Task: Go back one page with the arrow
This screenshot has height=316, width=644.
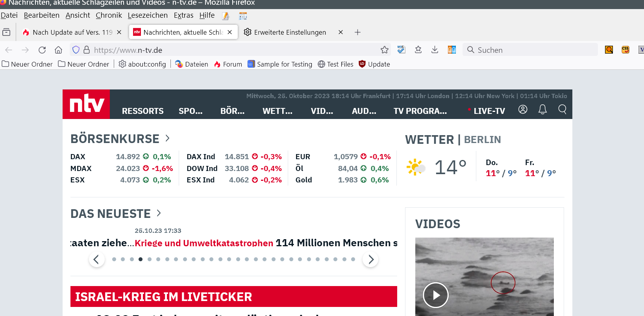Action: [9, 50]
